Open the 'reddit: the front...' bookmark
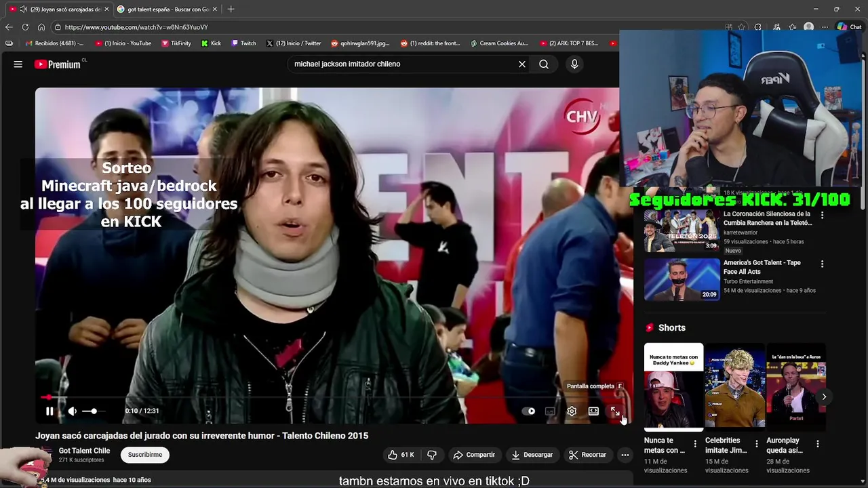Screen dimensions: 868x488 click(x=431, y=43)
